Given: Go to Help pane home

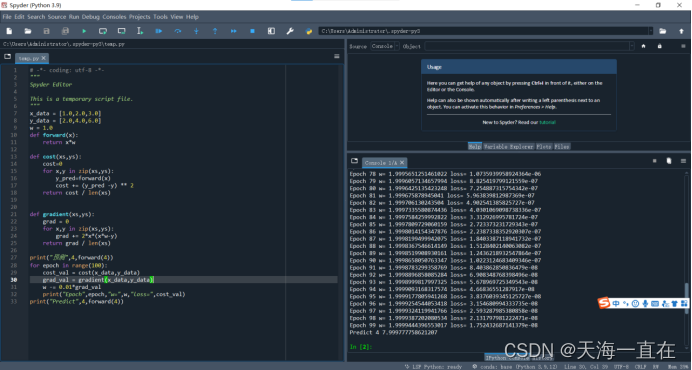Looking at the screenshot, I should [x=643, y=46].
